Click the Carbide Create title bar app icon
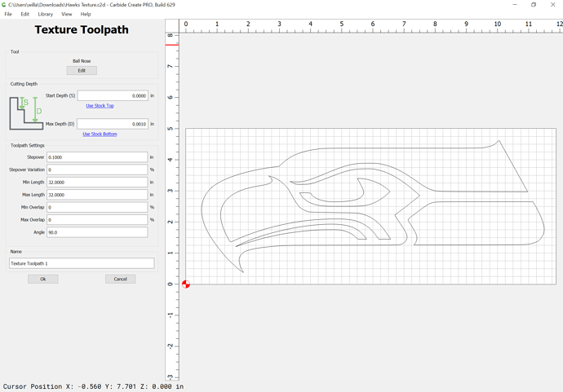The height and width of the screenshot is (392, 563). [x=3, y=5]
